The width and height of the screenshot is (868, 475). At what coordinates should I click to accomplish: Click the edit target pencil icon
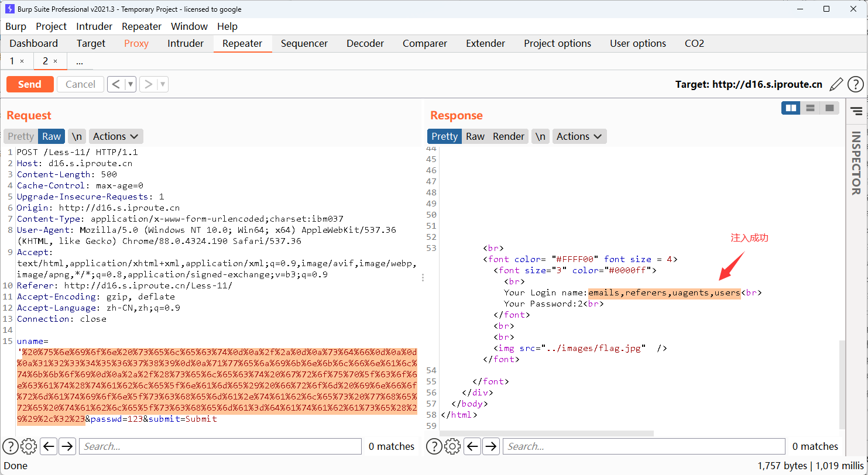click(x=836, y=84)
